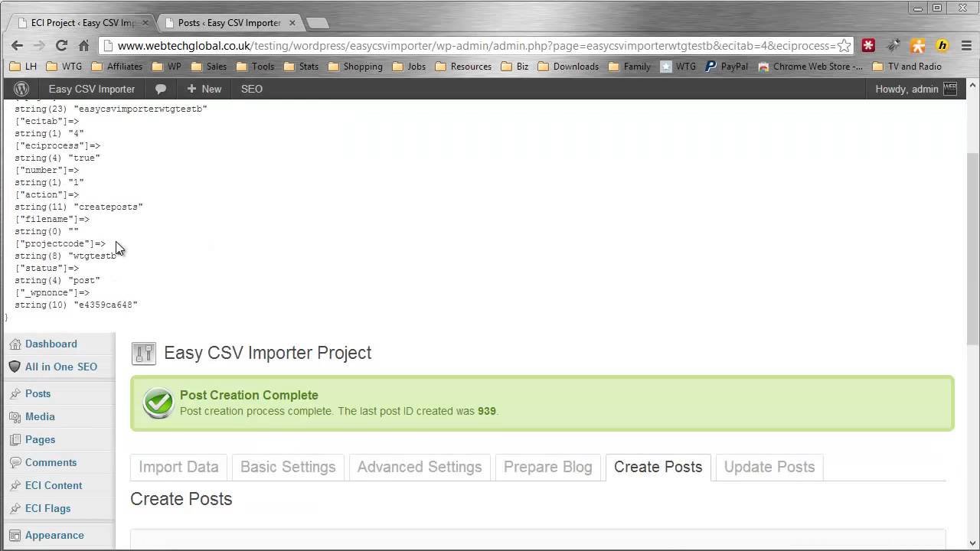Click the "createposts" debug string
This screenshot has width=980, height=551.
coord(108,207)
